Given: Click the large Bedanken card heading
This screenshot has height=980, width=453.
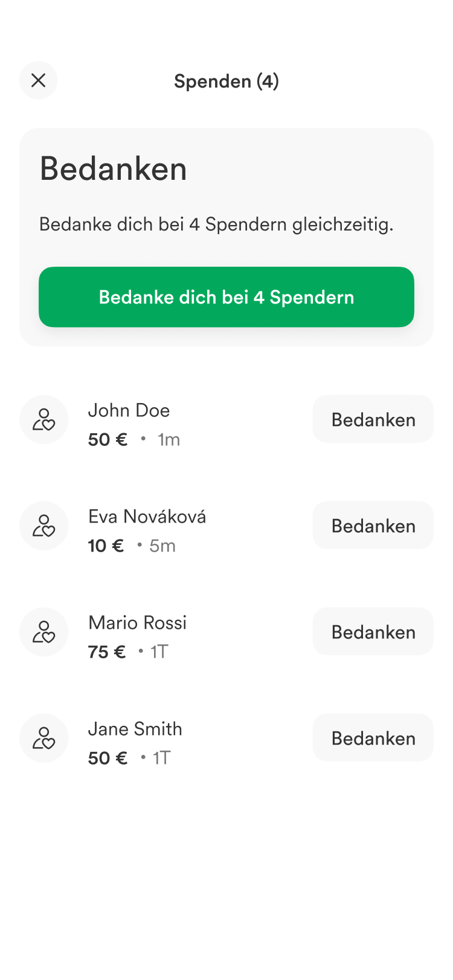Looking at the screenshot, I should click(x=114, y=169).
